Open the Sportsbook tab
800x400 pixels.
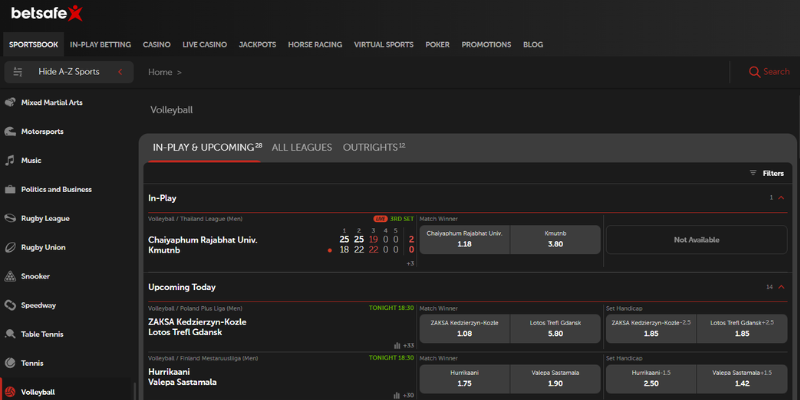click(x=34, y=44)
